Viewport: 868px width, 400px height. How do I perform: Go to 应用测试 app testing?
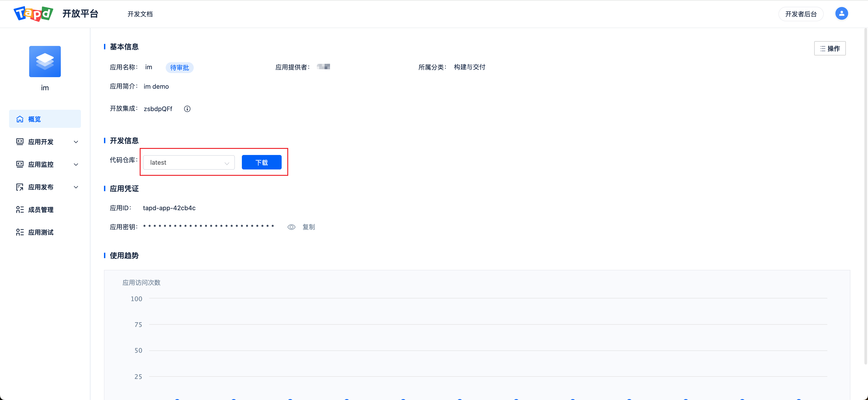[x=45, y=232]
